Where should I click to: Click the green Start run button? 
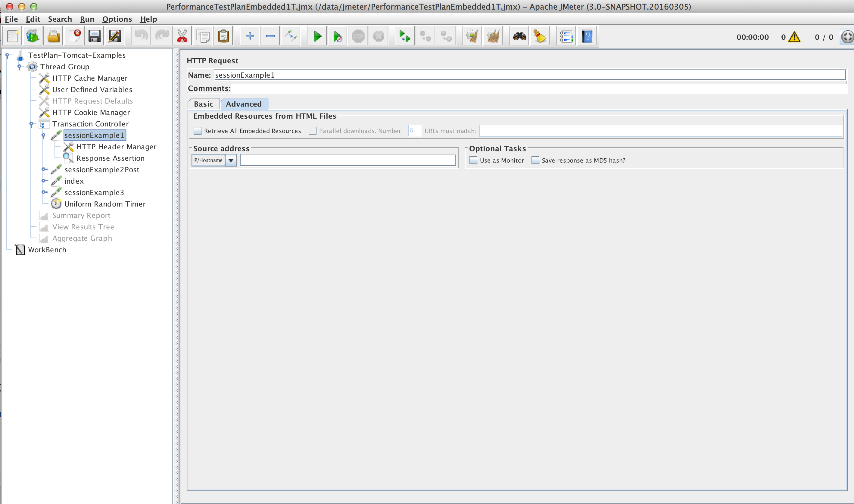(317, 36)
